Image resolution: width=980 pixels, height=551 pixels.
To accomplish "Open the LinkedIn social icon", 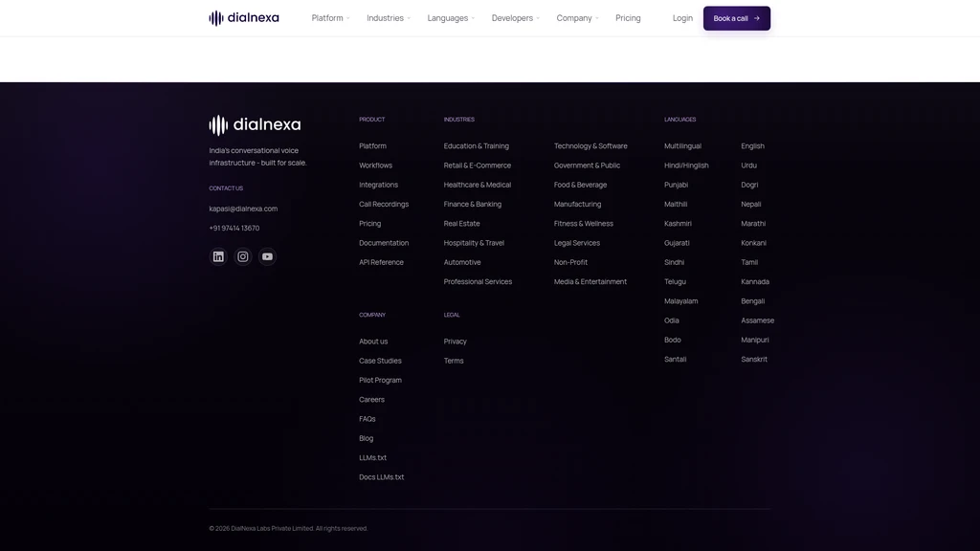I will point(218,256).
